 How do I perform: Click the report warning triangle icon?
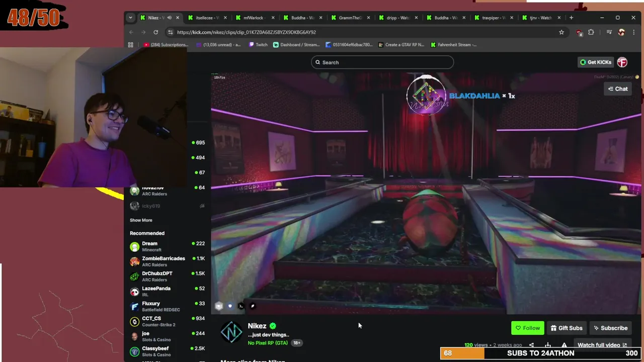[564, 345]
